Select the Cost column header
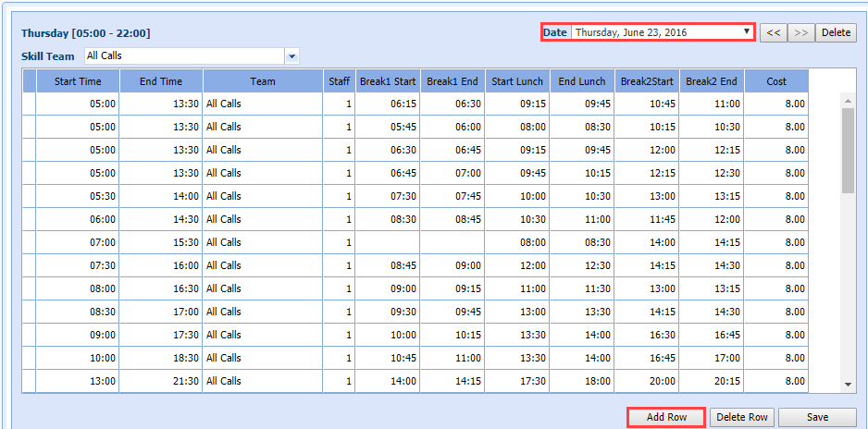The image size is (868, 429). 776,81
